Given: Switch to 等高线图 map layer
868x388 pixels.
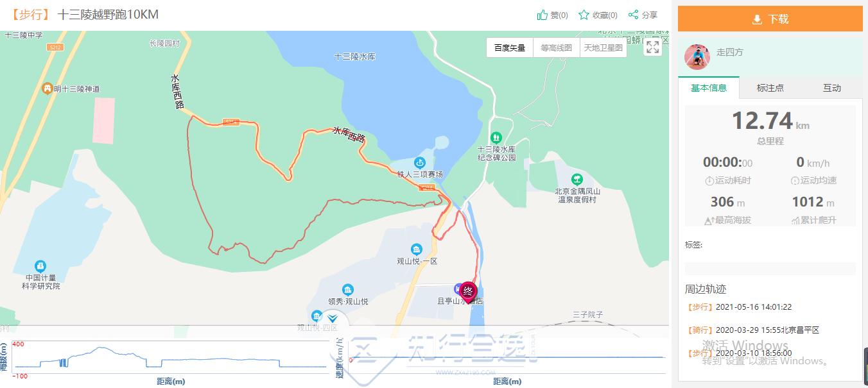Looking at the screenshot, I should coord(556,47).
